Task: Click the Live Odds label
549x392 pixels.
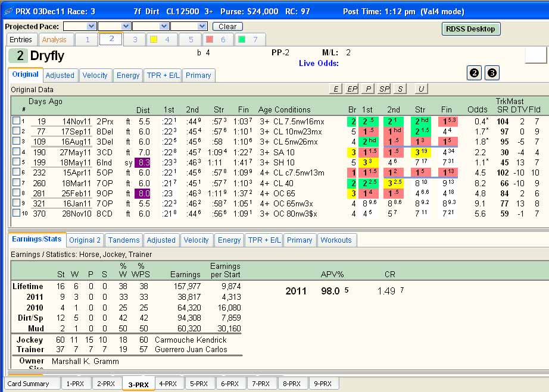Action: pos(319,63)
